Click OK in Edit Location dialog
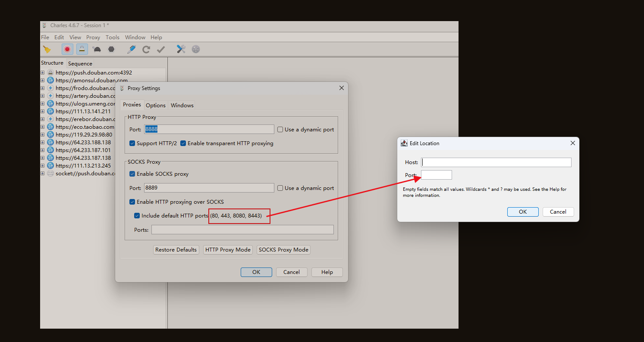 (x=523, y=212)
